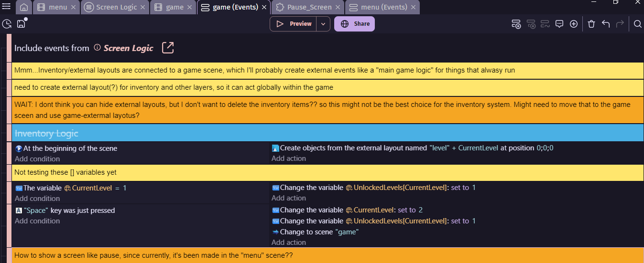Save the project with the floppy disk icon

coord(21,24)
